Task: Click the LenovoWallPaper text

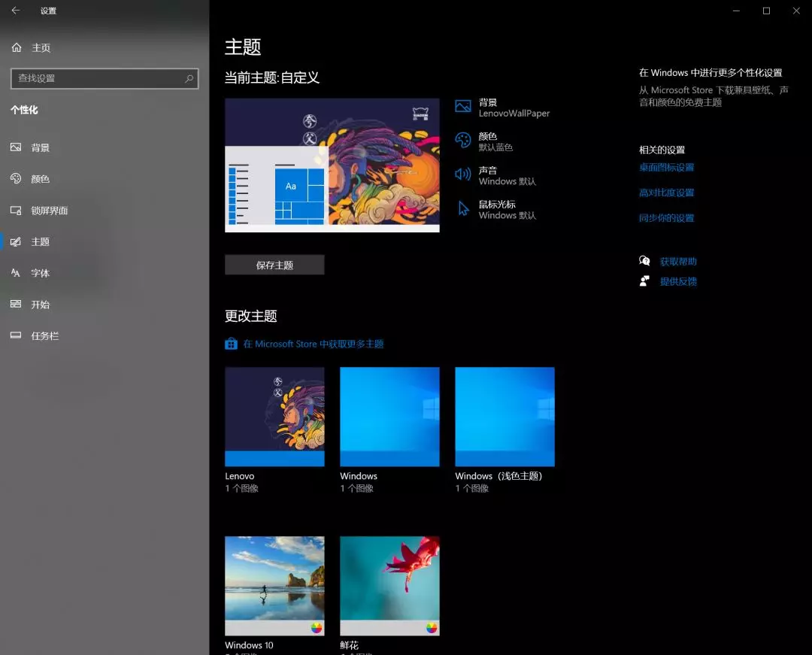Action: click(514, 114)
